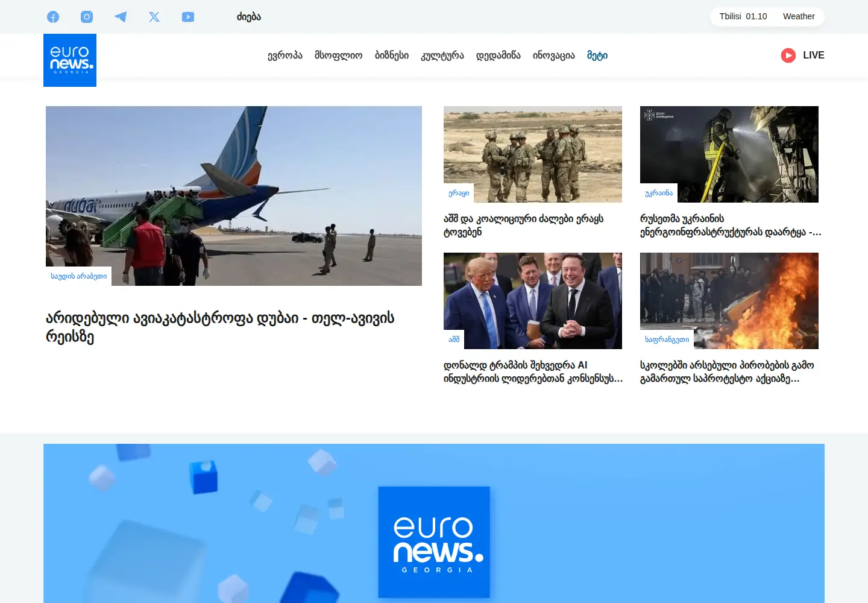The width and height of the screenshot is (868, 603).
Task: Click the აშშ category tag
Action: click(x=454, y=339)
